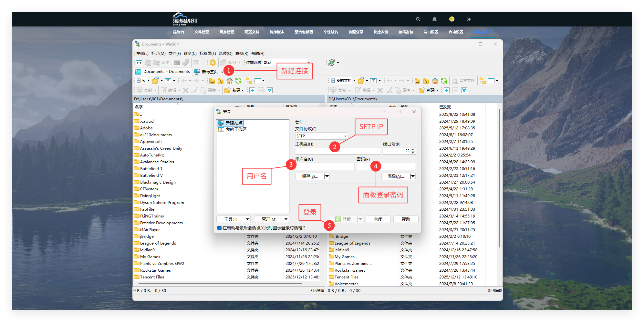The image size is (644, 322).
Task: Click the left panel home directory icon
Action: tap(230, 81)
